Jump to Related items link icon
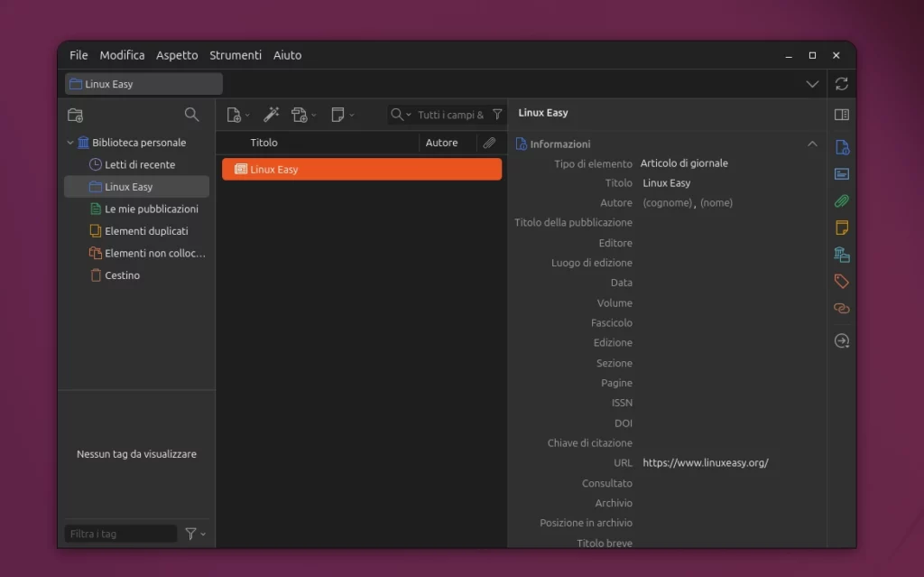 842,308
